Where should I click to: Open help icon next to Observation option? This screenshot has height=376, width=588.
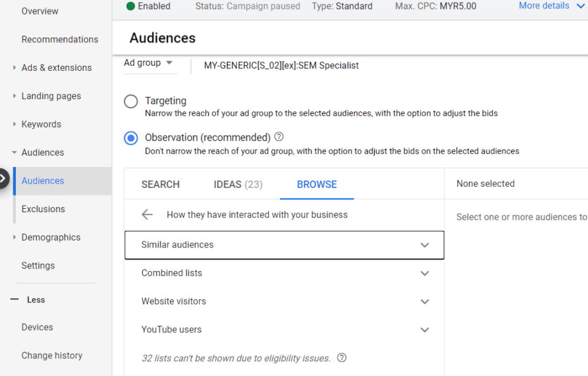(x=279, y=137)
